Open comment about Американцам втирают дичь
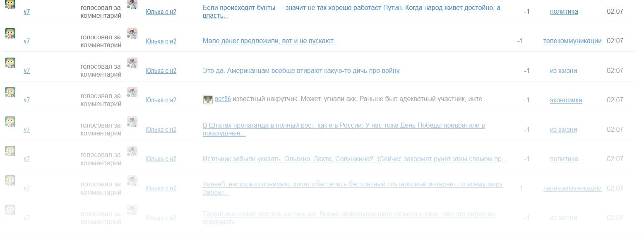Image resolution: width=644 pixels, height=239 pixels. point(302,70)
